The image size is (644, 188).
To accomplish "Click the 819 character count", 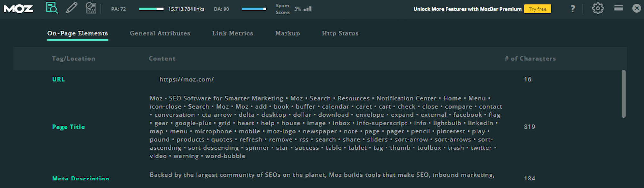I will pyautogui.click(x=529, y=127).
